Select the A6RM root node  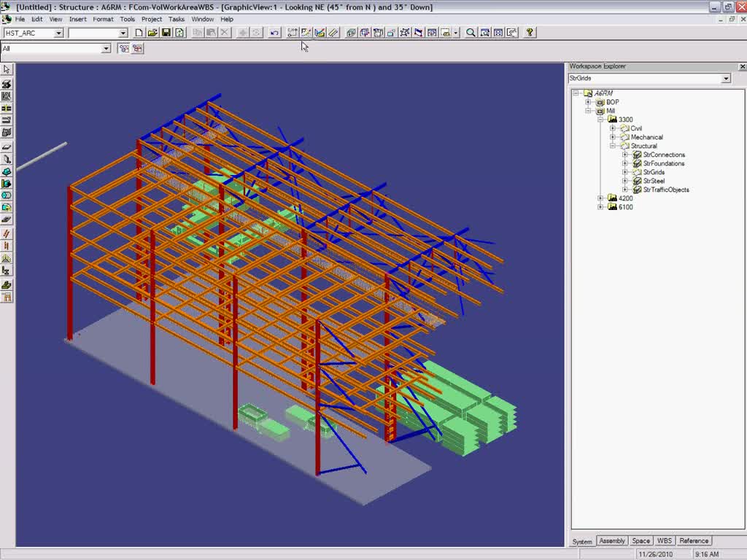(x=603, y=93)
